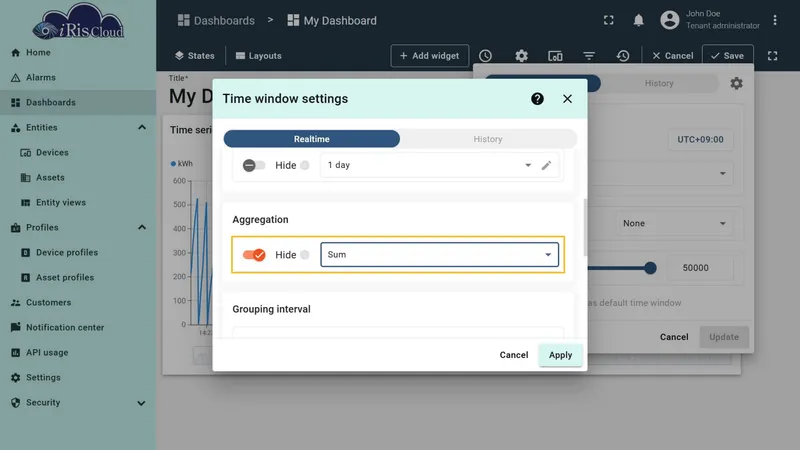Open Customers in sidebar
This screenshot has height=450, width=800.
(x=78, y=303)
